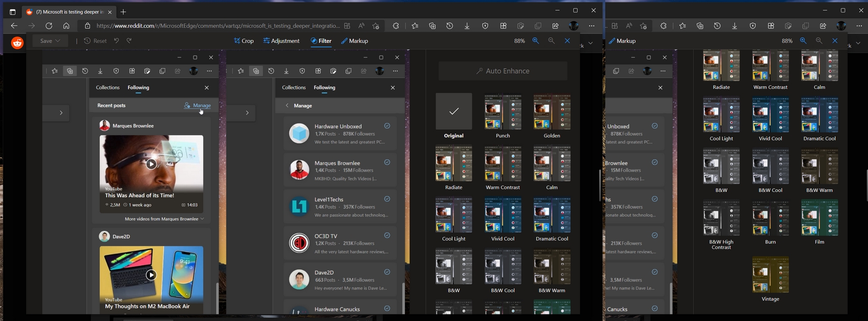Toggle following check for Hardware Canucks
868x321 pixels.
pos(387,308)
